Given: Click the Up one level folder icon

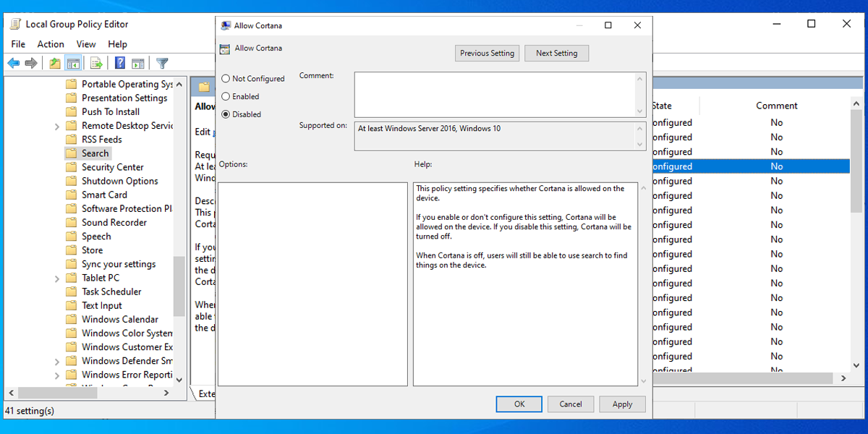Looking at the screenshot, I should click(55, 64).
